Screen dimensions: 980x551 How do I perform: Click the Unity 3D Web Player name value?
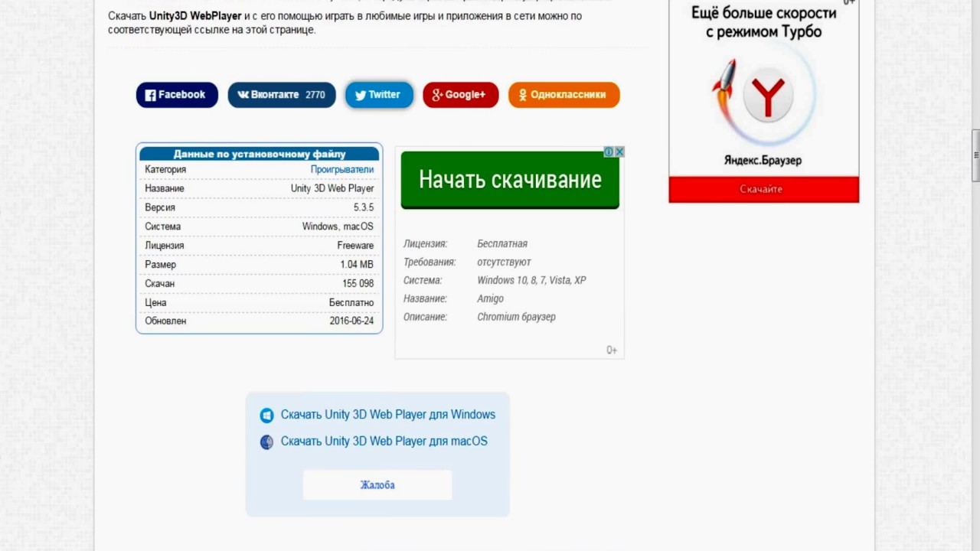[332, 188]
